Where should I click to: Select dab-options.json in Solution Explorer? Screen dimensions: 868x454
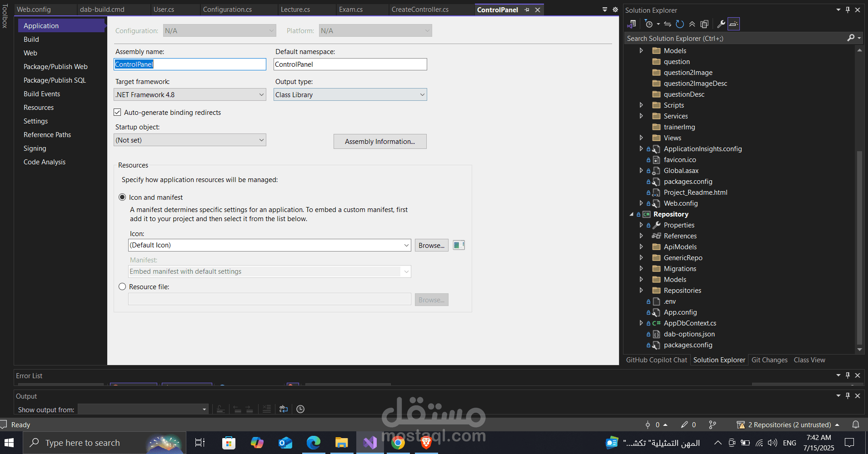(x=689, y=334)
